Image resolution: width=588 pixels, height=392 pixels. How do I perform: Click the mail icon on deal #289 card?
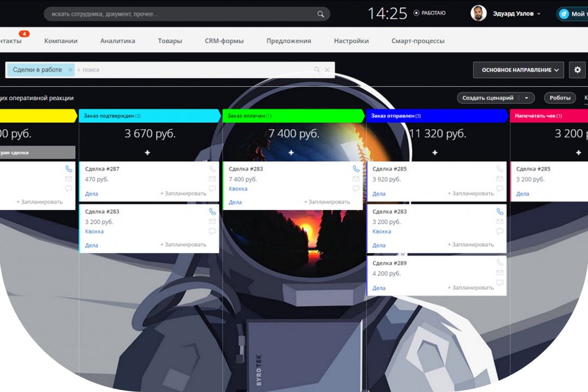coord(500,273)
